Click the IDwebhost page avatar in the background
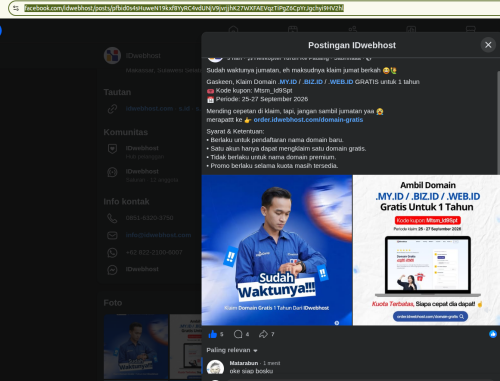 (x=112, y=55)
